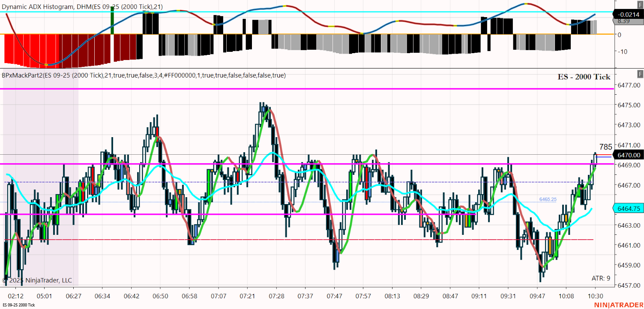Viewport: 644px width, 309px height.
Task: Click the -0.0214 value marker on ADX axis
Action: point(628,15)
